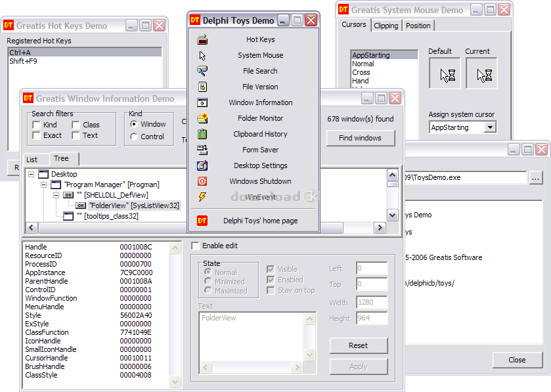Click the Windows Shutdown icon
Image resolution: width=551 pixels, height=392 pixels.
[202, 181]
